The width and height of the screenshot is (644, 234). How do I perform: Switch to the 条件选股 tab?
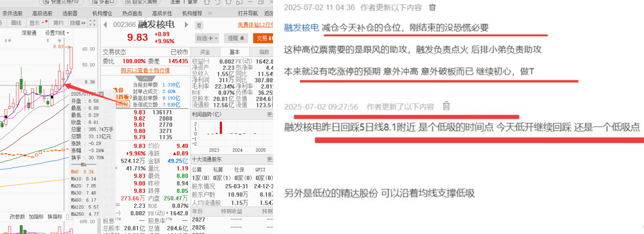13,13
